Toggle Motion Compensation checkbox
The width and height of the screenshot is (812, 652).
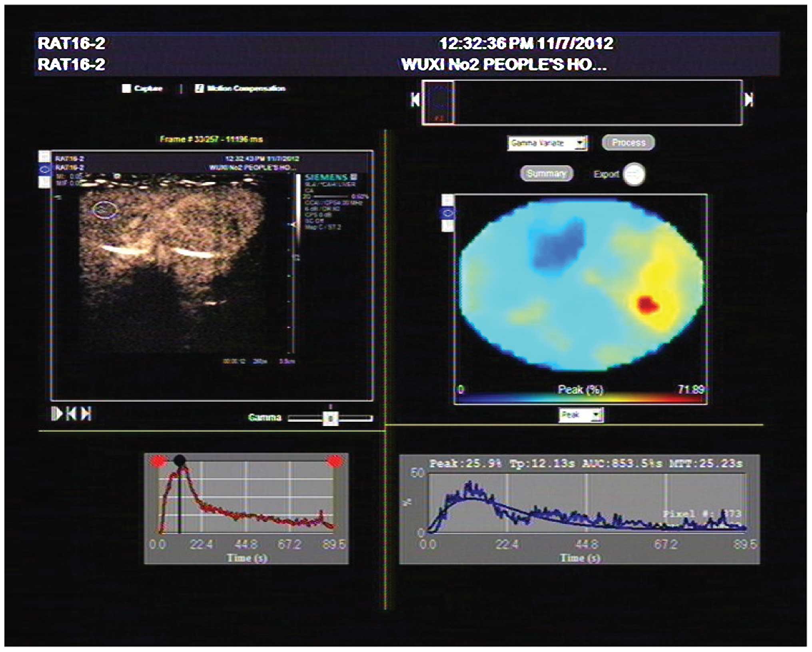[x=199, y=88]
